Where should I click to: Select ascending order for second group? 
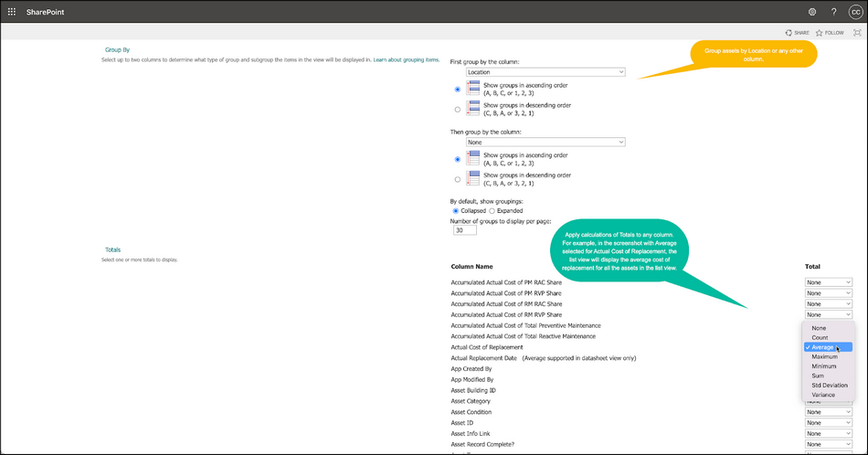coord(457,159)
